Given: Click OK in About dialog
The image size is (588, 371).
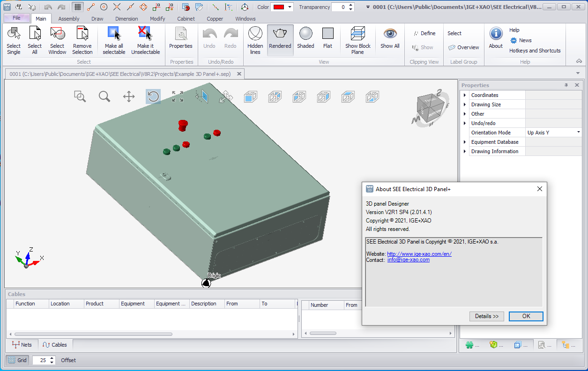Looking at the screenshot, I should 526,316.
